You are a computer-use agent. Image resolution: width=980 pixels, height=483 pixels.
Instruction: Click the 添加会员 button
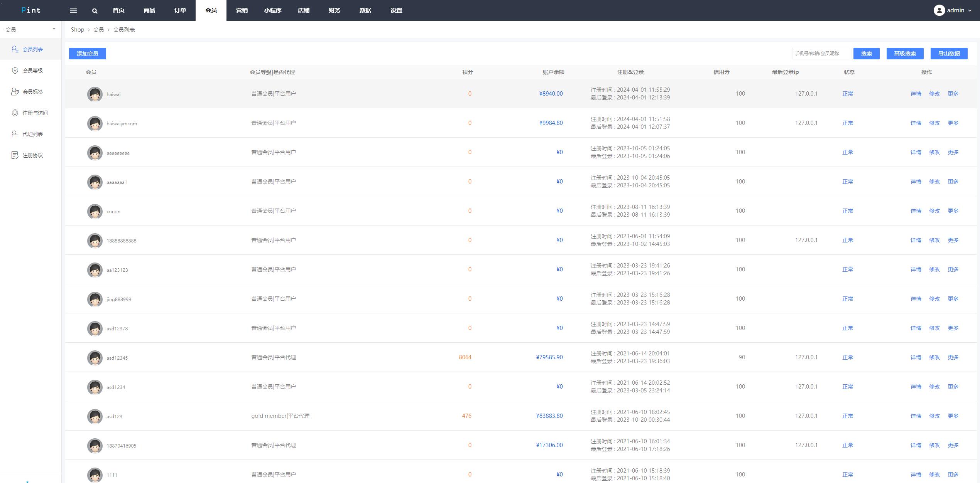click(88, 54)
